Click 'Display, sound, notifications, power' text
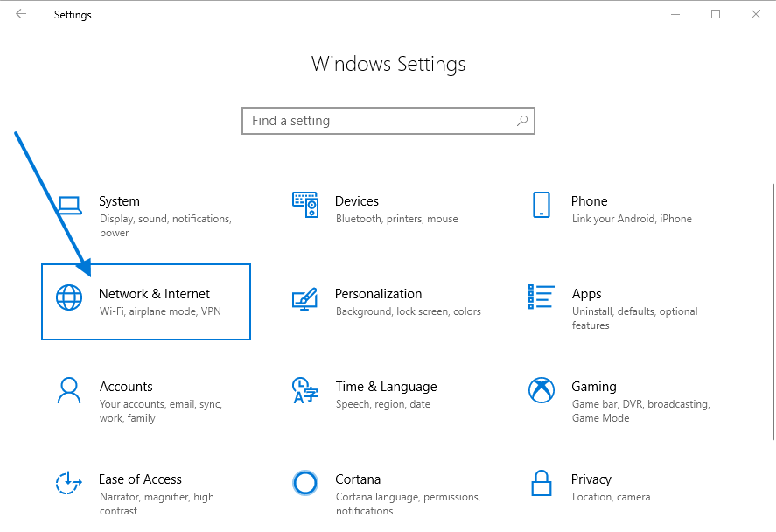Image resolution: width=776 pixels, height=532 pixels. pyautogui.click(x=166, y=226)
